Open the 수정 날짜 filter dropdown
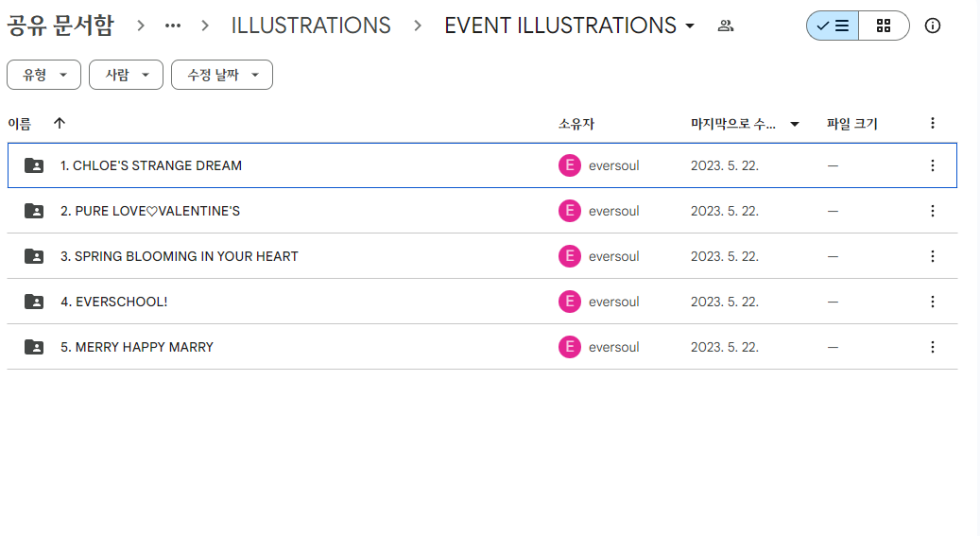Screen dimensions: 980x536 (x=221, y=75)
